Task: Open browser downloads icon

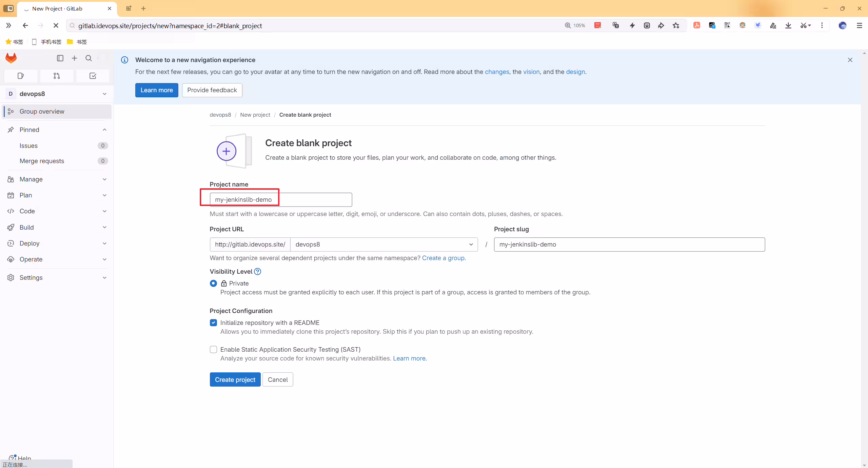Action: pos(788,25)
